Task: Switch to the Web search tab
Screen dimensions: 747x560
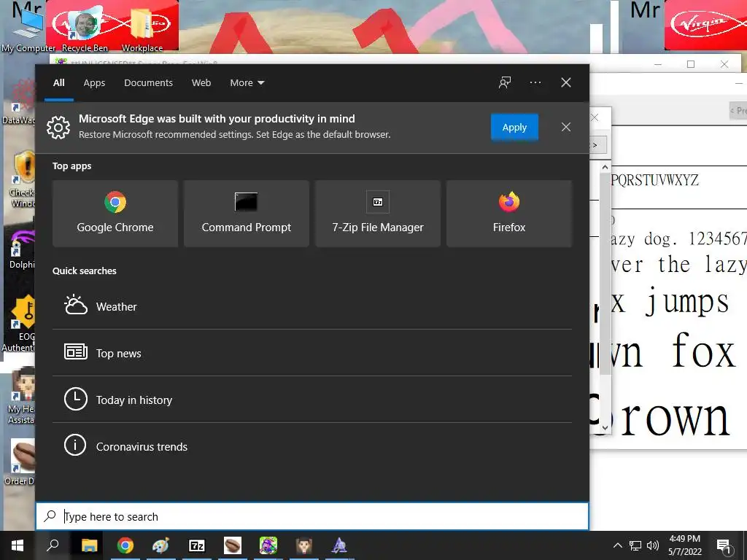Action: click(201, 82)
